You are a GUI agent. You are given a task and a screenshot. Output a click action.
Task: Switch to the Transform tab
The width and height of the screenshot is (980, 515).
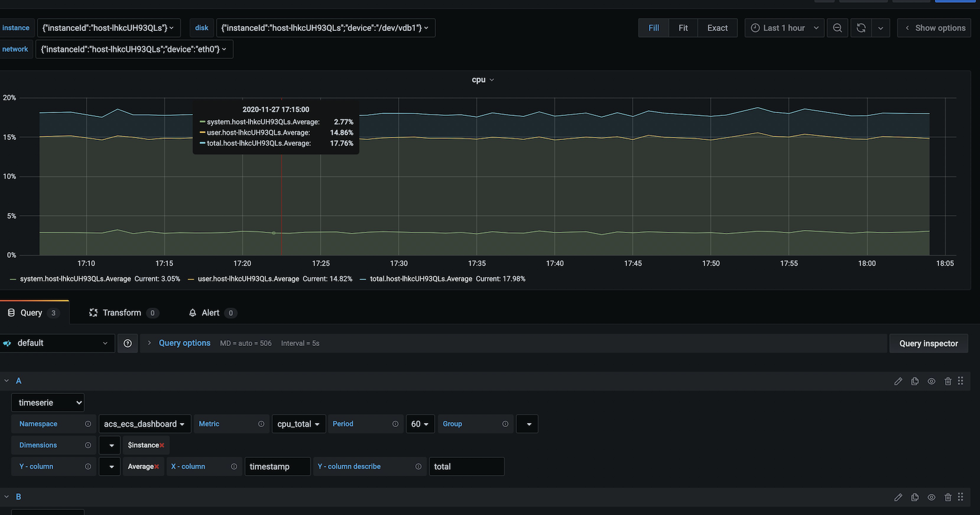122,313
